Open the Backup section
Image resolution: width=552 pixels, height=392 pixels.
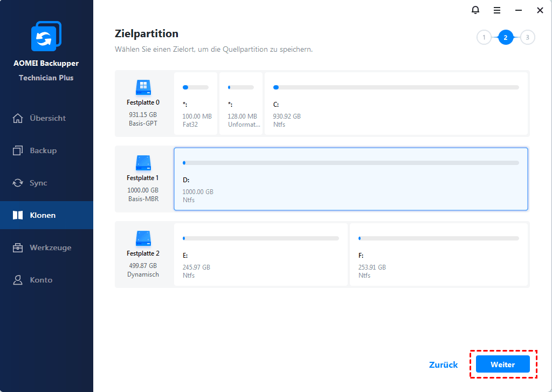tap(43, 150)
